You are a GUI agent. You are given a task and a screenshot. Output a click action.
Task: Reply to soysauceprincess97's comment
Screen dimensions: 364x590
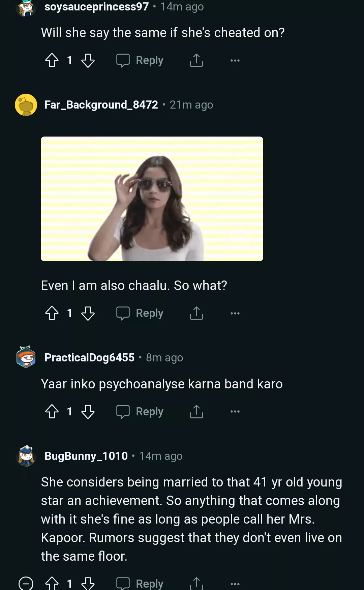[140, 60]
